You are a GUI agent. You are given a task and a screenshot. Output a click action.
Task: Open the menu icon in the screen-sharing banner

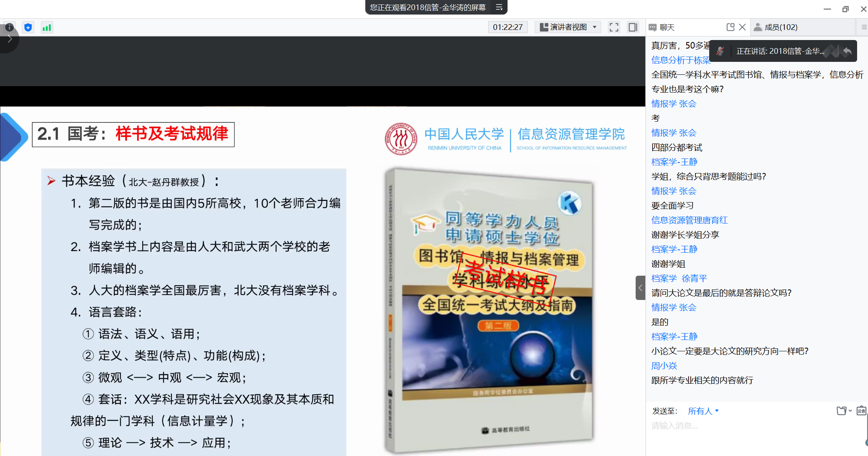(x=499, y=7)
